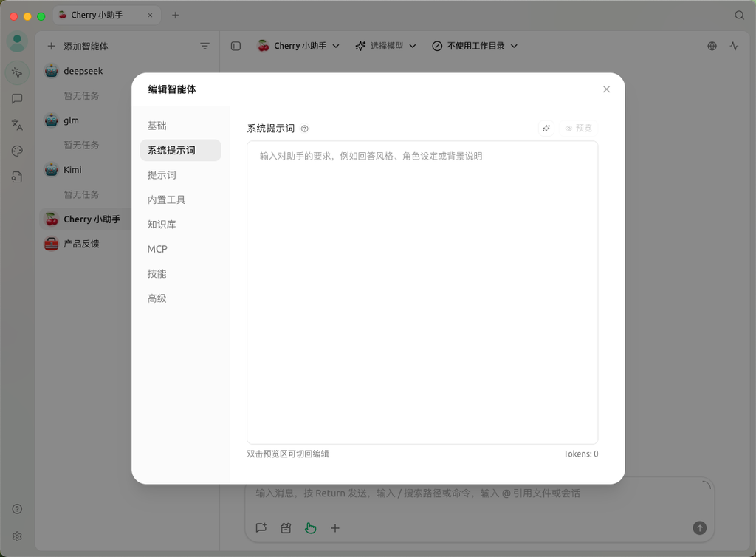Open the 不使用工作目录 dropdown

pyautogui.click(x=475, y=46)
